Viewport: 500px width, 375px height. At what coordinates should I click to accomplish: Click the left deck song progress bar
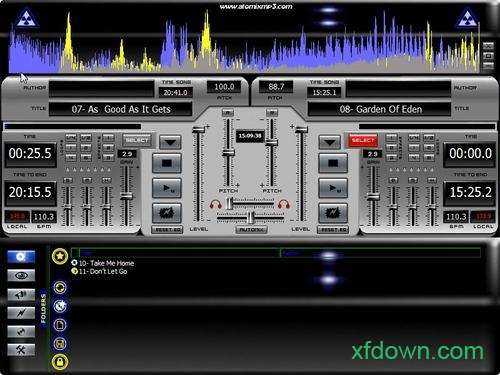coord(72,126)
